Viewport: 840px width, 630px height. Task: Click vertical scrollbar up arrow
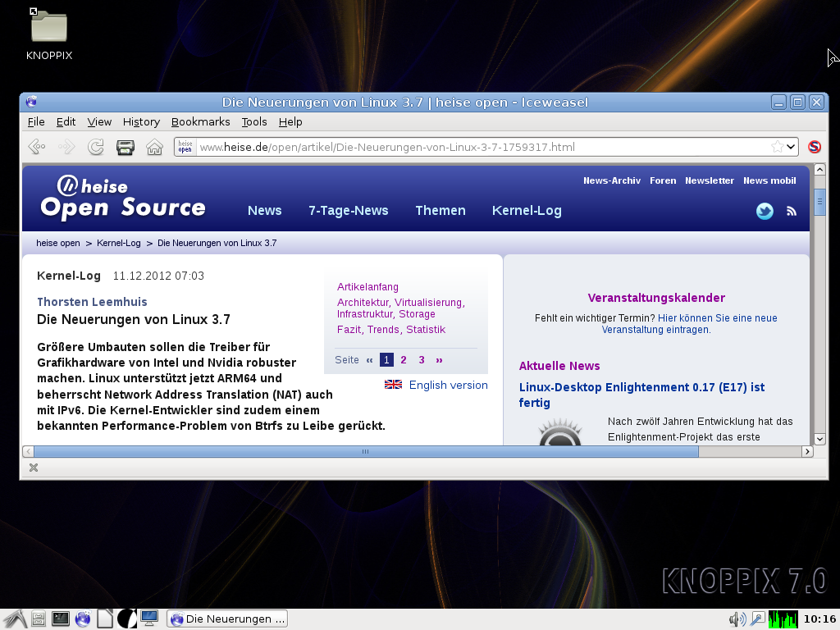click(819, 170)
